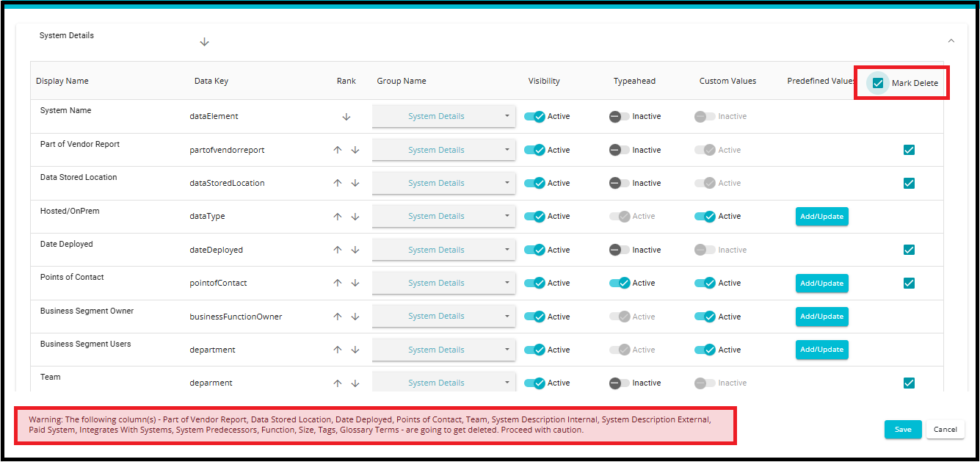
Task: Click down arrow beside System Details header
Action: pyautogui.click(x=205, y=42)
